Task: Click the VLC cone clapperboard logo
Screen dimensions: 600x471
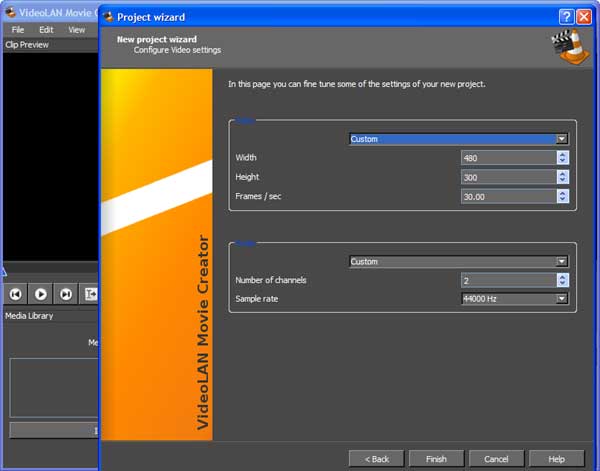Action: (570, 46)
